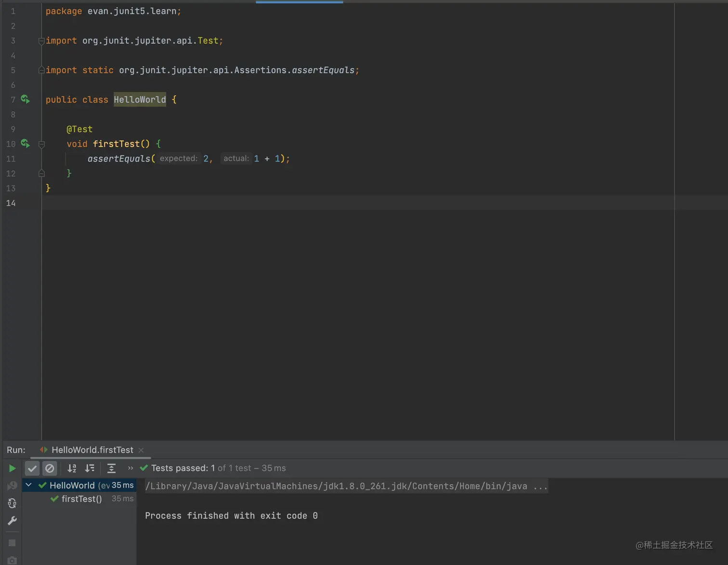
Task: Click 'Process finished with exit code 0' text
Action: [x=231, y=516]
